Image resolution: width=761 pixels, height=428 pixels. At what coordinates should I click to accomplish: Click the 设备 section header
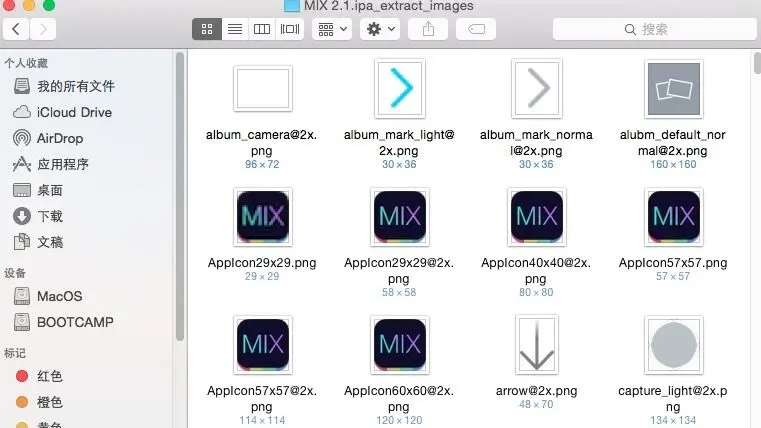[15, 273]
